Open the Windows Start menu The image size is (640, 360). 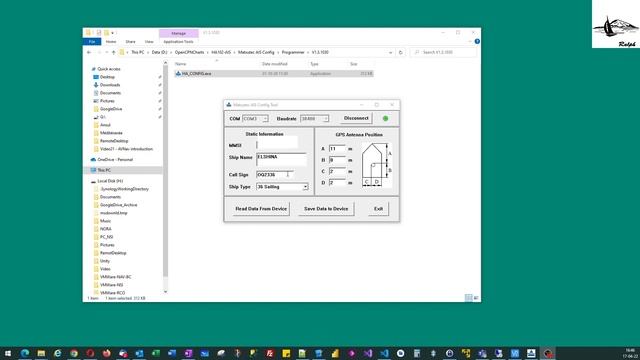[x=8, y=353]
